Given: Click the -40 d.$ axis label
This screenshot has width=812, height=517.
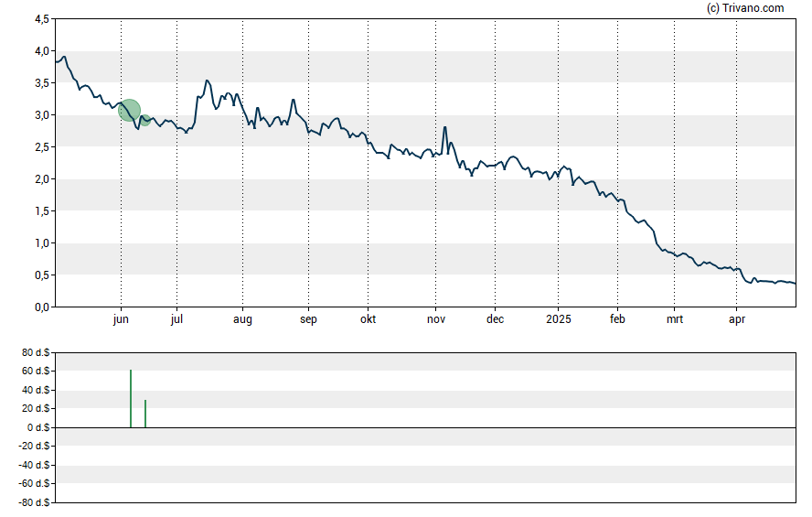Looking at the screenshot, I should [34, 465].
